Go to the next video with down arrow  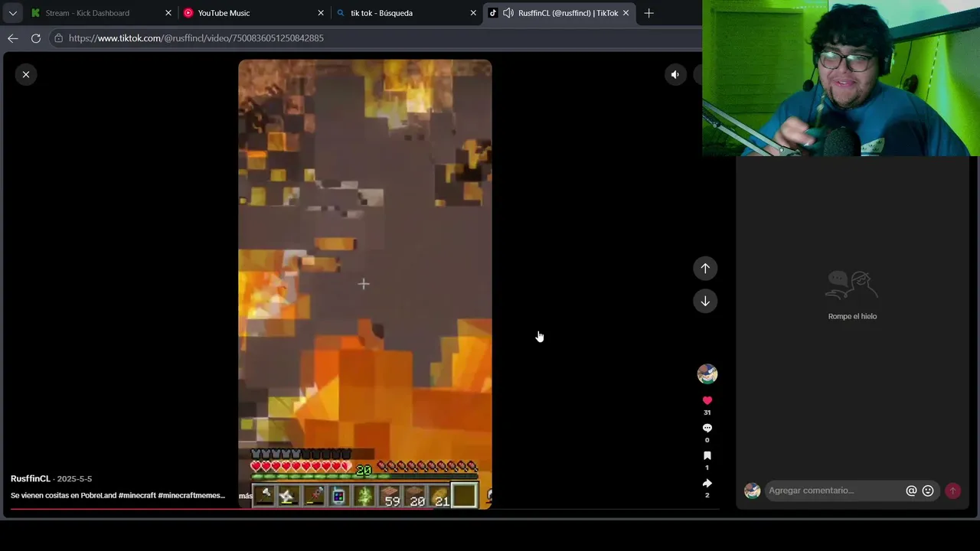pyautogui.click(x=705, y=301)
